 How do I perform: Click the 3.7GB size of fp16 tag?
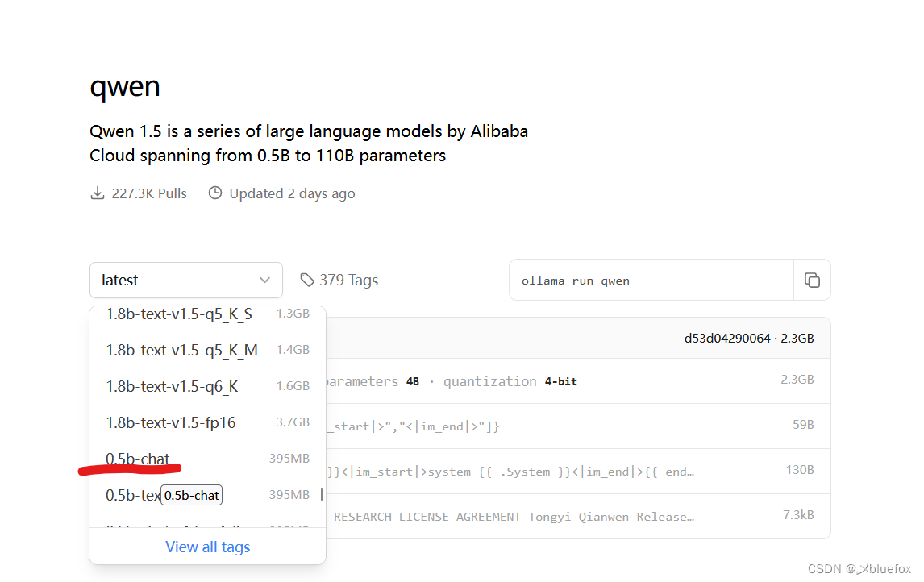pos(293,422)
